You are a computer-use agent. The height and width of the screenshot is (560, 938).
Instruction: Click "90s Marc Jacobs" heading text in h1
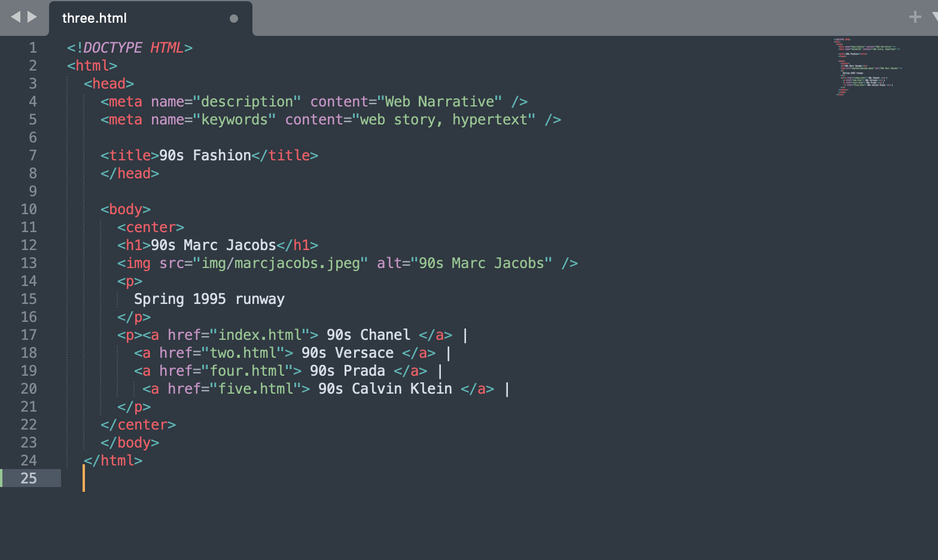[214, 245]
